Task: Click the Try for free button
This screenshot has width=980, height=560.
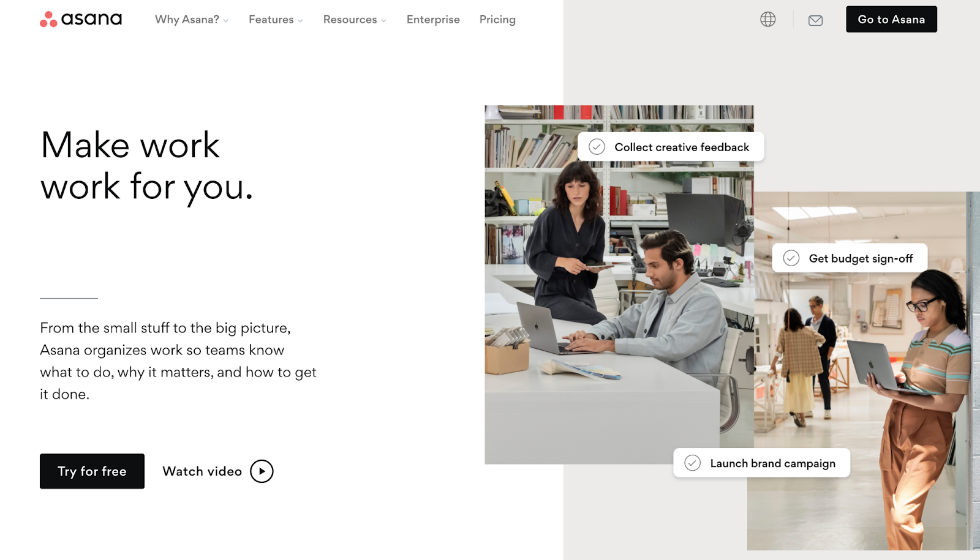Action: tap(92, 471)
